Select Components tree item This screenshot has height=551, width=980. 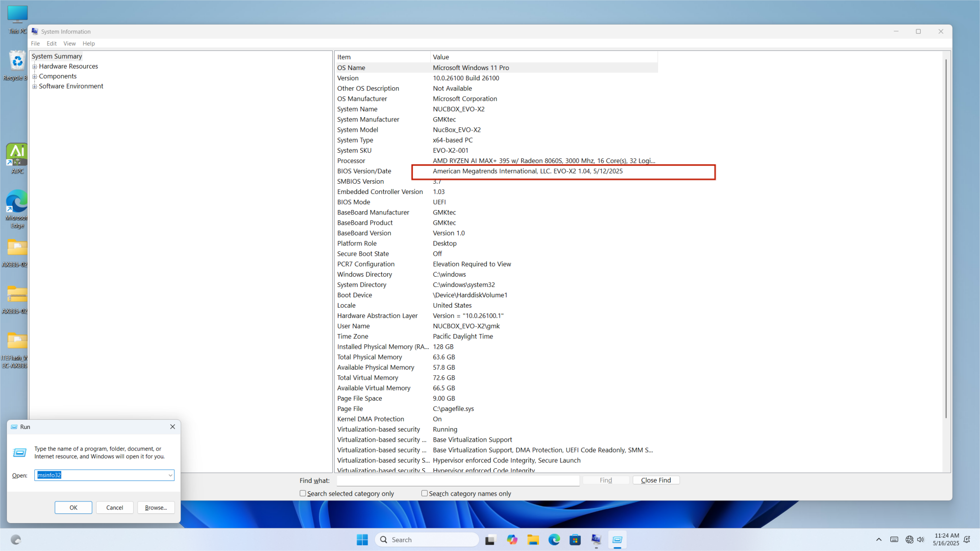click(58, 76)
